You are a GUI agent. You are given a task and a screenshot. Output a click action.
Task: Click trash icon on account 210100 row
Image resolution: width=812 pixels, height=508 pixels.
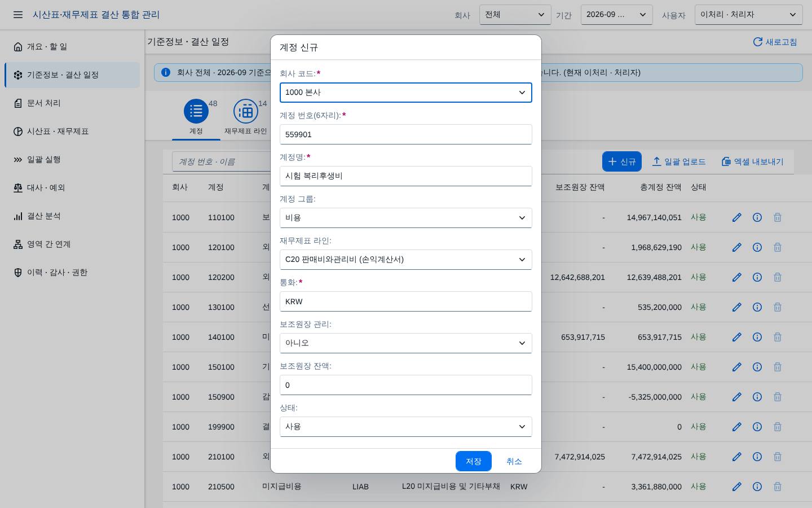(x=778, y=457)
